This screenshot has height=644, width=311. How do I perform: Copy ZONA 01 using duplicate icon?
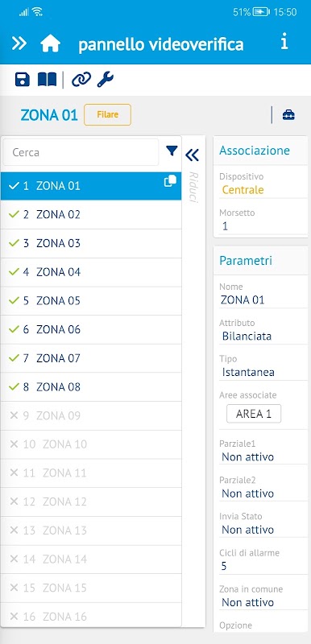[170, 181]
